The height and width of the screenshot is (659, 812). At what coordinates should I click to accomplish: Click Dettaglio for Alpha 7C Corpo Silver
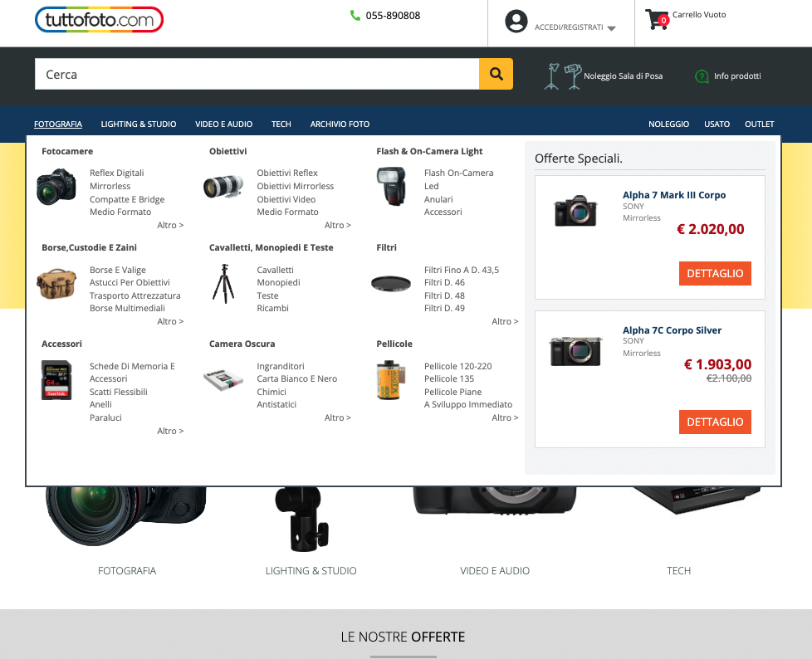coord(715,422)
